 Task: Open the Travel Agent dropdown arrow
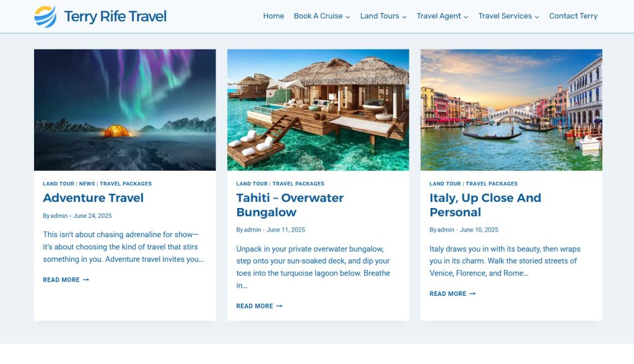[x=466, y=17]
